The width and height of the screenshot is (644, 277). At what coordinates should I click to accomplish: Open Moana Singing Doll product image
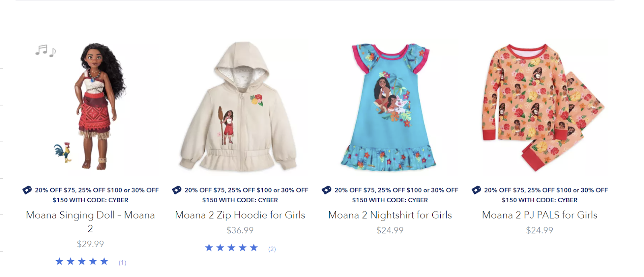point(91,107)
